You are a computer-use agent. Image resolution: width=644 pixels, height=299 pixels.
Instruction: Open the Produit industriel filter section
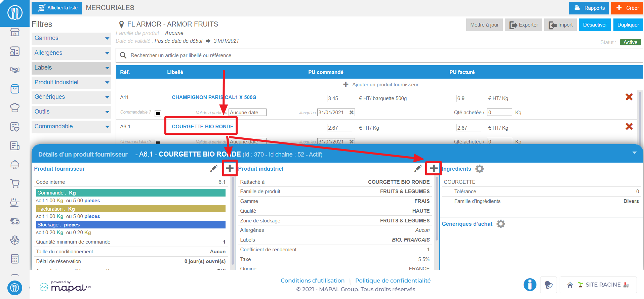(x=71, y=82)
